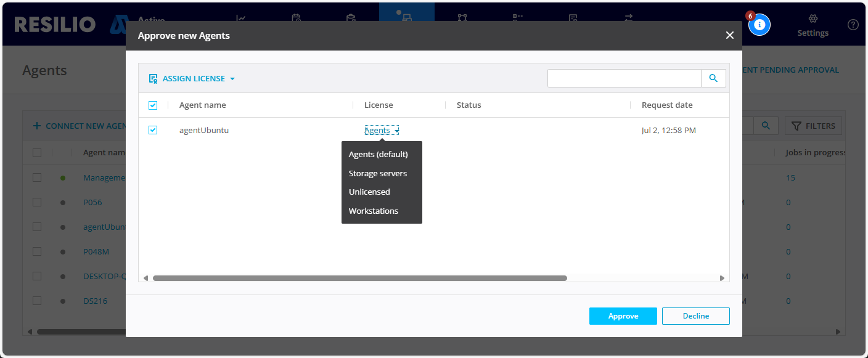Click the right scroll arrow in dialog

point(722,279)
